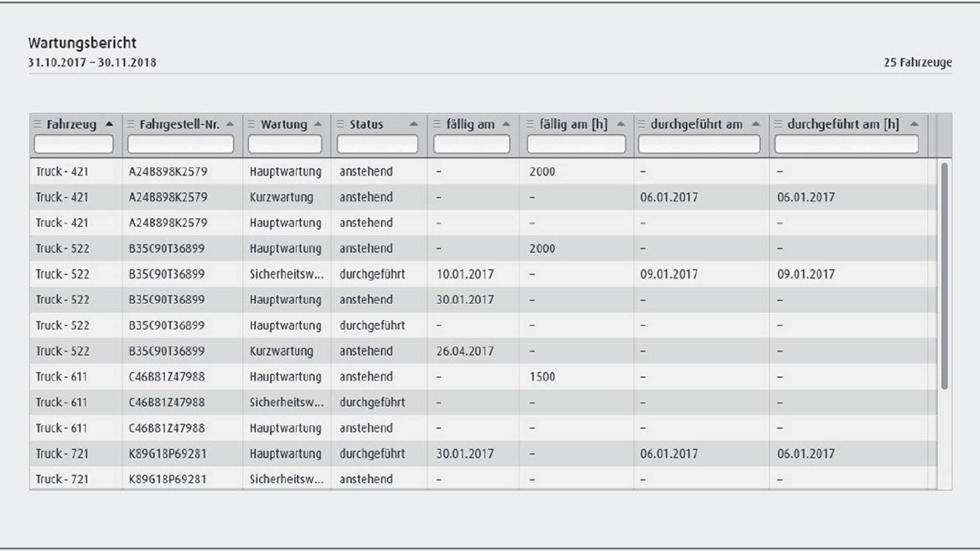This screenshot has width=980, height=551.
Task: Click the durchgeführt am [h] menu icon
Action: click(x=778, y=123)
